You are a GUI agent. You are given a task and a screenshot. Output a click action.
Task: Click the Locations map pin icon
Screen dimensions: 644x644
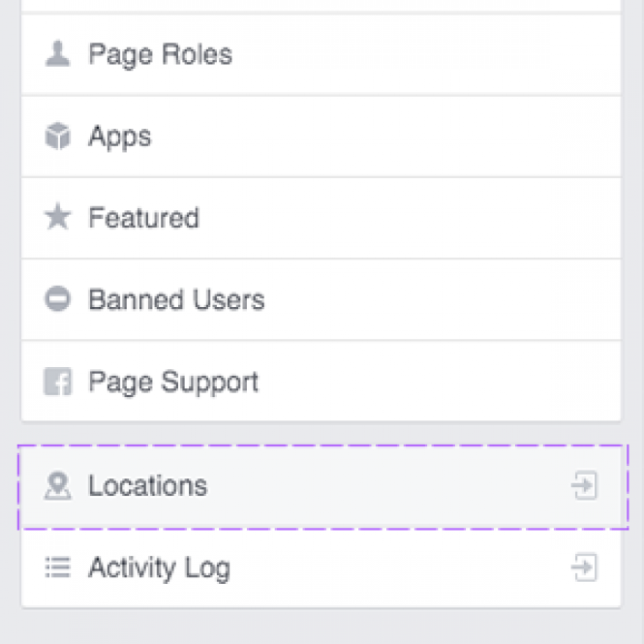click(x=57, y=486)
